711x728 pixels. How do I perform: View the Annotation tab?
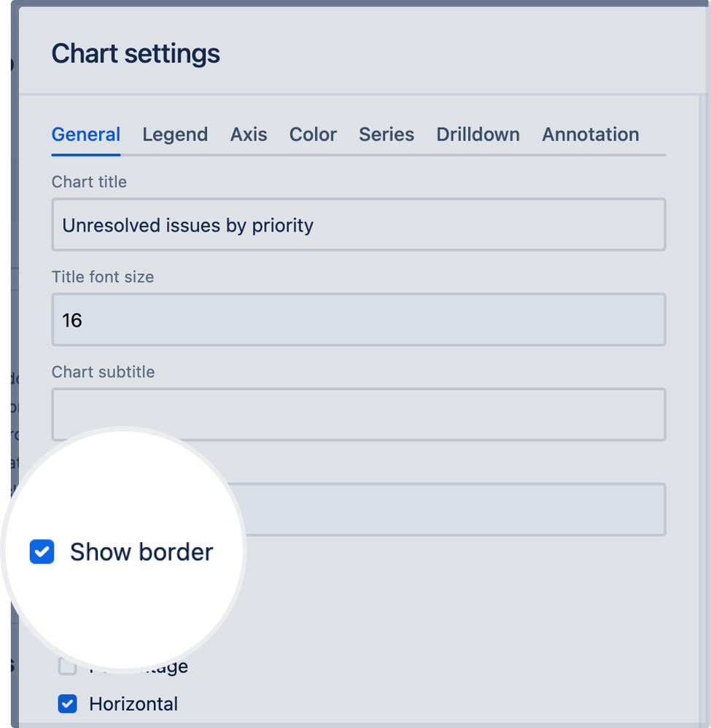[590, 134]
